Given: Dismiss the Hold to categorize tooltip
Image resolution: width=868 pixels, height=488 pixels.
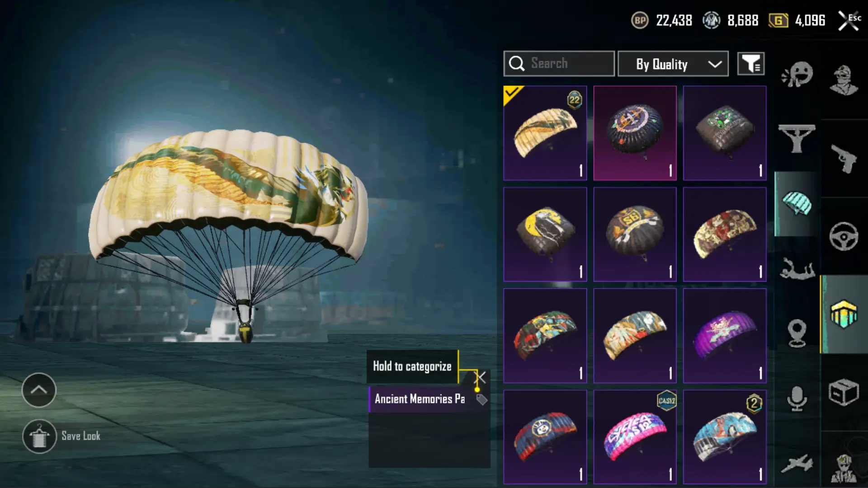Looking at the screenshot, I should [481, 377].
